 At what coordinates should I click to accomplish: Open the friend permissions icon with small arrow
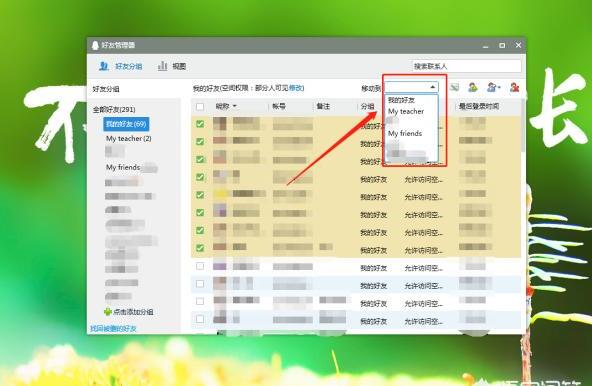[x=493, y=88]
